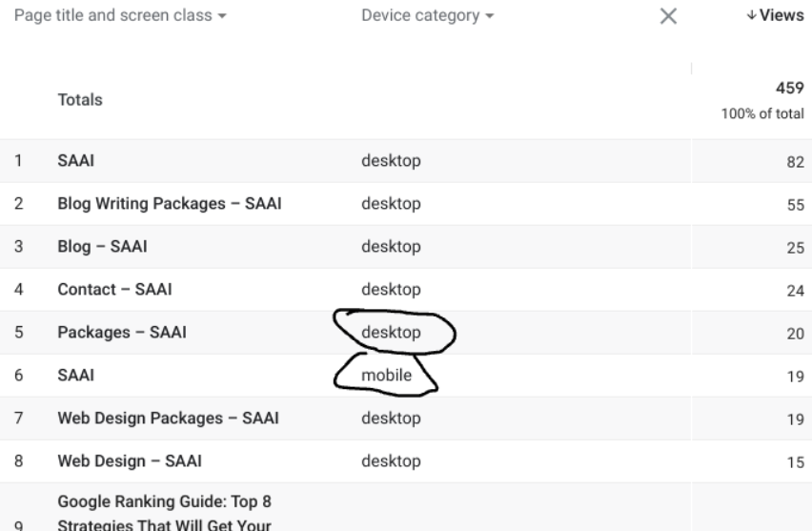Image resolution: width=812 pixels, height=531 pixels.
Task: Click desktop in the Contact – SAAI row
Action: coord(391,291)
